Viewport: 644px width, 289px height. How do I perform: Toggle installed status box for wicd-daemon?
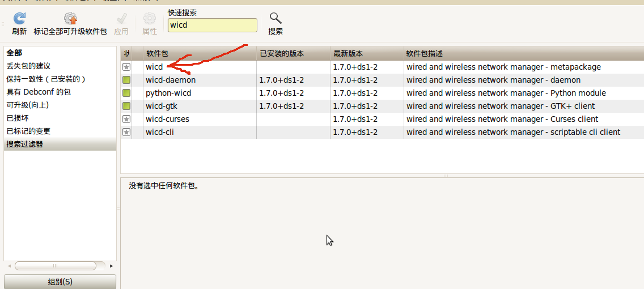coord(126,80)
